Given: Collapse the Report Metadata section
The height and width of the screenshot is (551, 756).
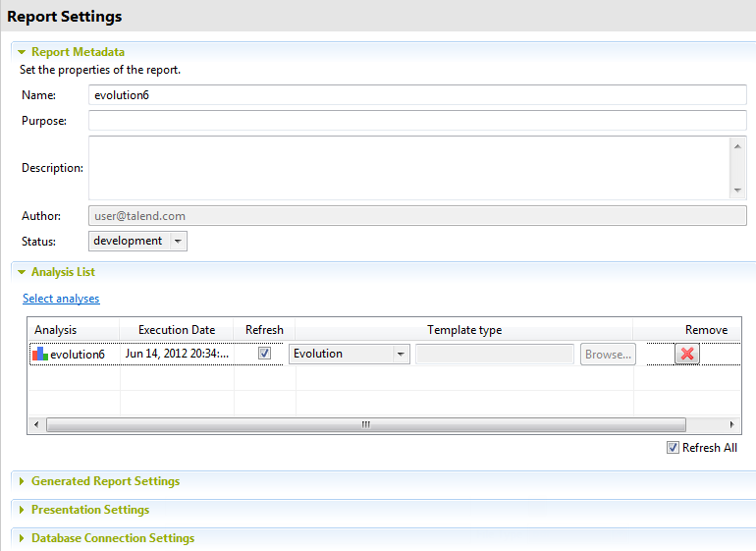Looking at the screenshot, I should click(22, 52).
